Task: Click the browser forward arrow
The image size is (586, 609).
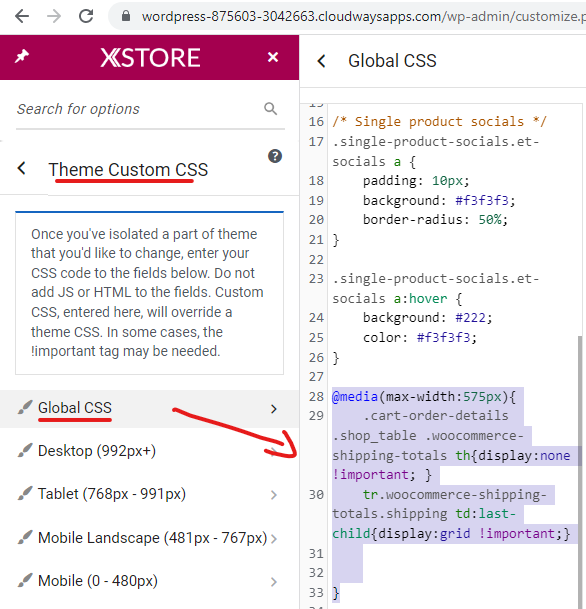Action: click(54, 16)
